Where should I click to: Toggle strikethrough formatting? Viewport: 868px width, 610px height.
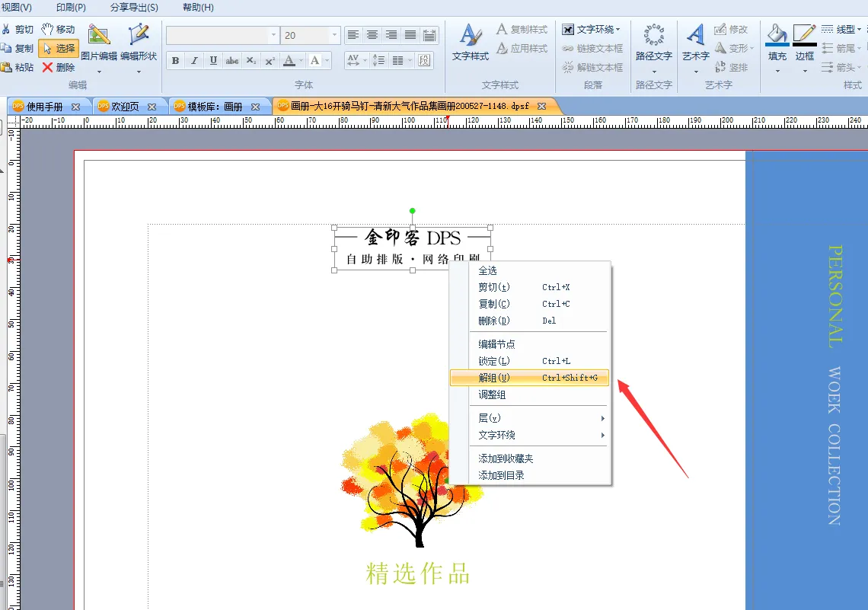[232, 60]
